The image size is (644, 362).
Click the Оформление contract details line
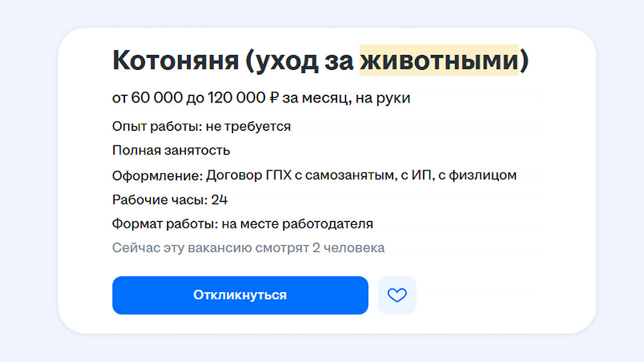click(x=314, y=176)
